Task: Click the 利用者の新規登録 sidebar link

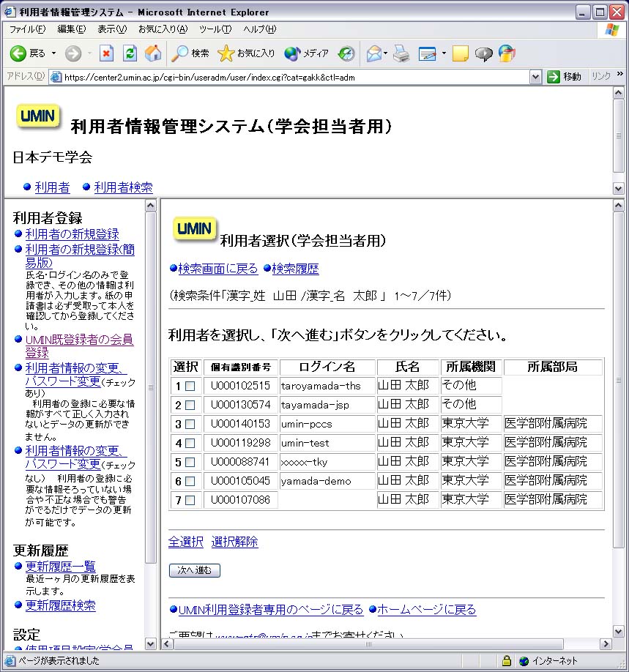Action: [x=72, y=234]
